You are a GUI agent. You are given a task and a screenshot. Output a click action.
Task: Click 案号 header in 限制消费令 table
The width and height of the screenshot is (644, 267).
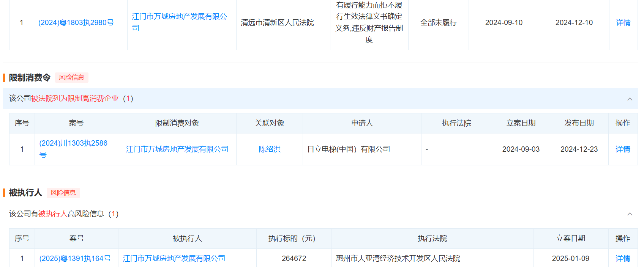pyautogui.click(x=76, y=123)
